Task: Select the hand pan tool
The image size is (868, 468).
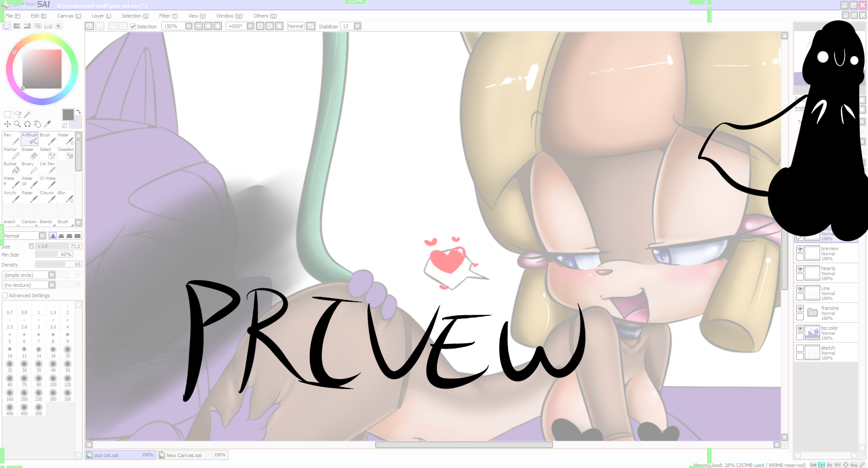Action: (38, 124)
